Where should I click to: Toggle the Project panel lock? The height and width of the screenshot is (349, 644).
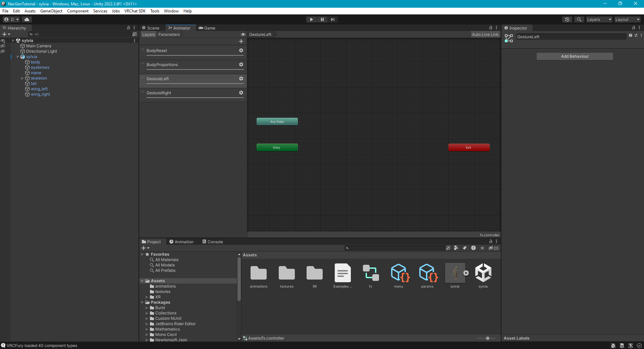[x=491, y=242]
